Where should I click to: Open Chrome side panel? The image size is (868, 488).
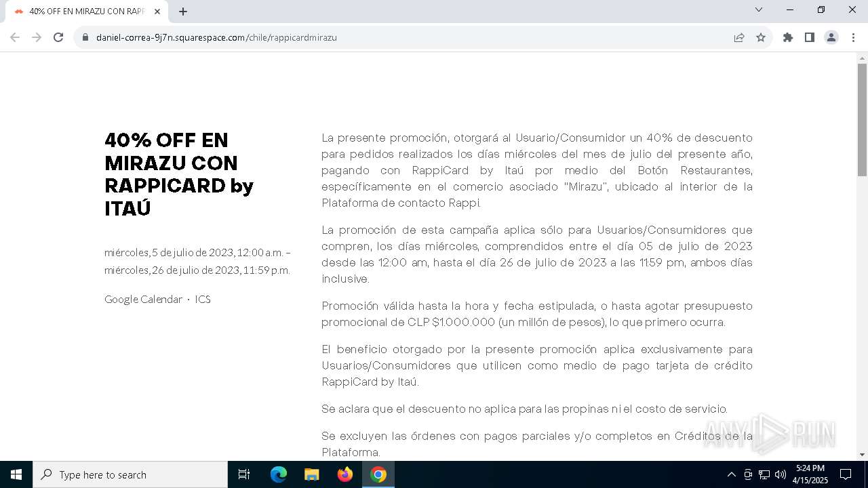point(810,37)
